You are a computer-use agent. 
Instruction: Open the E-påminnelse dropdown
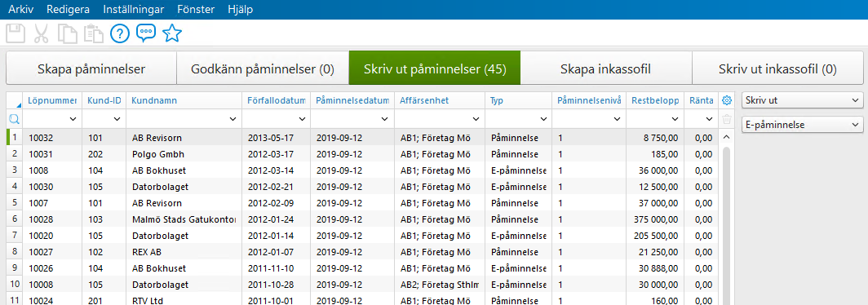pos(802,125)
